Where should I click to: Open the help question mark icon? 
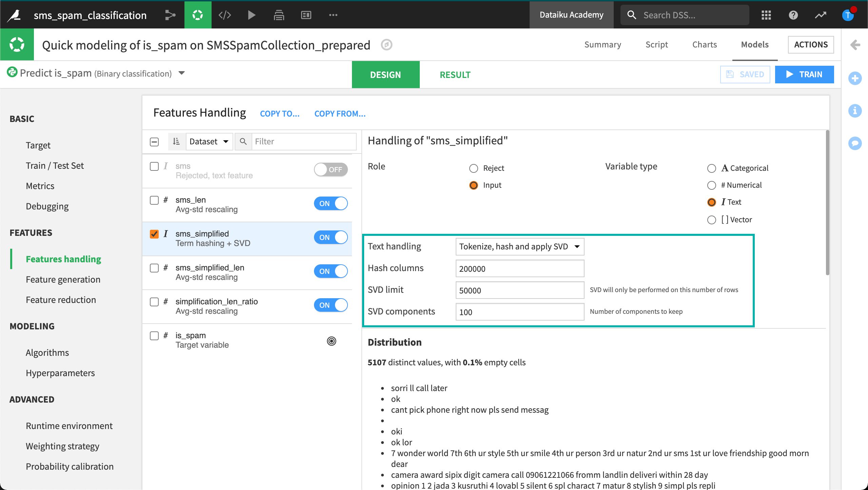pos(793,15)
